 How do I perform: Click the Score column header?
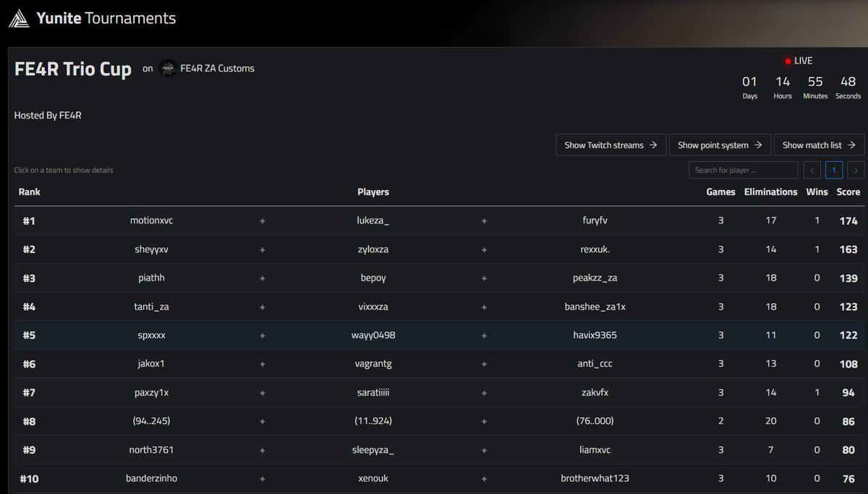point(848,192)
